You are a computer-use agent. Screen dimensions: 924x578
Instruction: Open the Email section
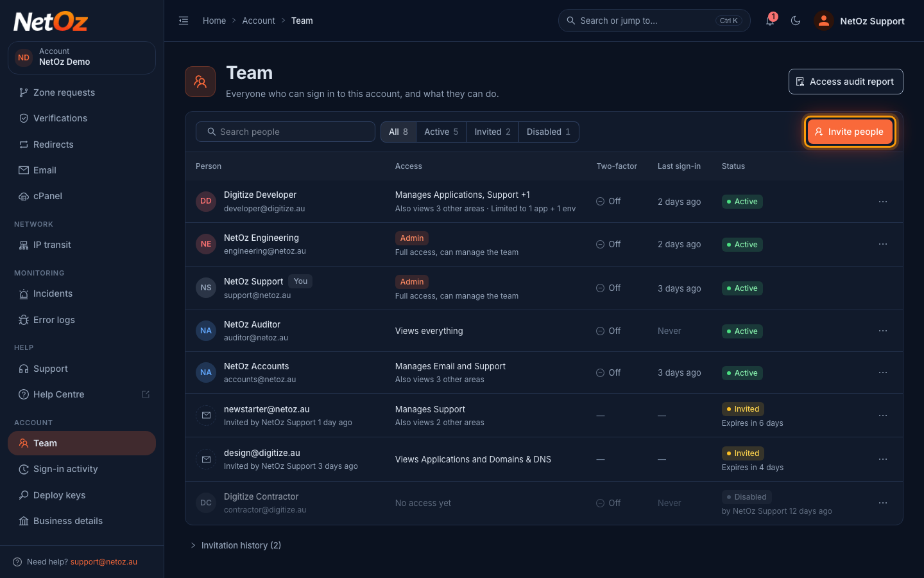coord(81,170)
